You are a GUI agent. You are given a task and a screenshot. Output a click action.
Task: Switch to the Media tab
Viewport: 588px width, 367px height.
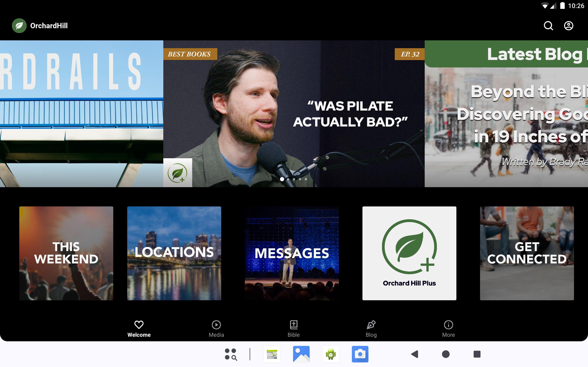pyautogui.click(x=216, y=328)
